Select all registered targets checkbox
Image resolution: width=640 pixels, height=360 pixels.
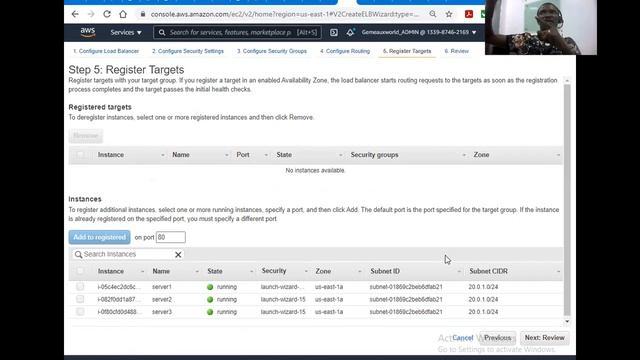(80, 155)
